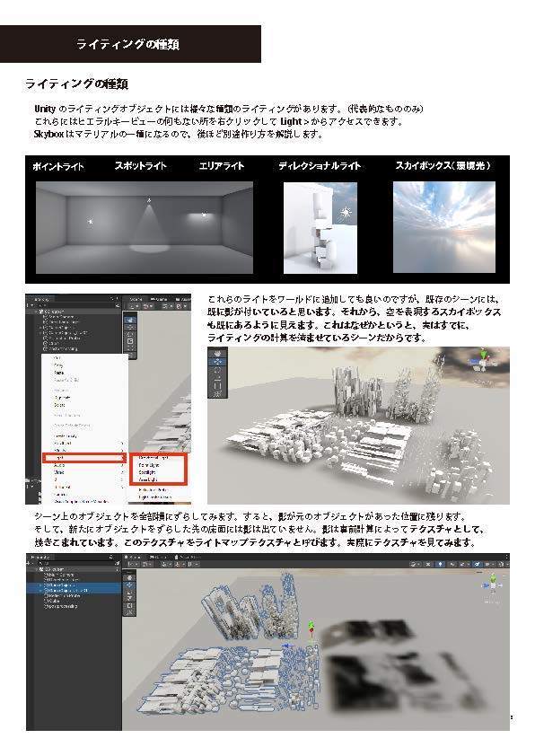Expand the Light submenu arrow in context menu
The width and height of the screenshot is (535, 756).
click(x=122, y=458)
